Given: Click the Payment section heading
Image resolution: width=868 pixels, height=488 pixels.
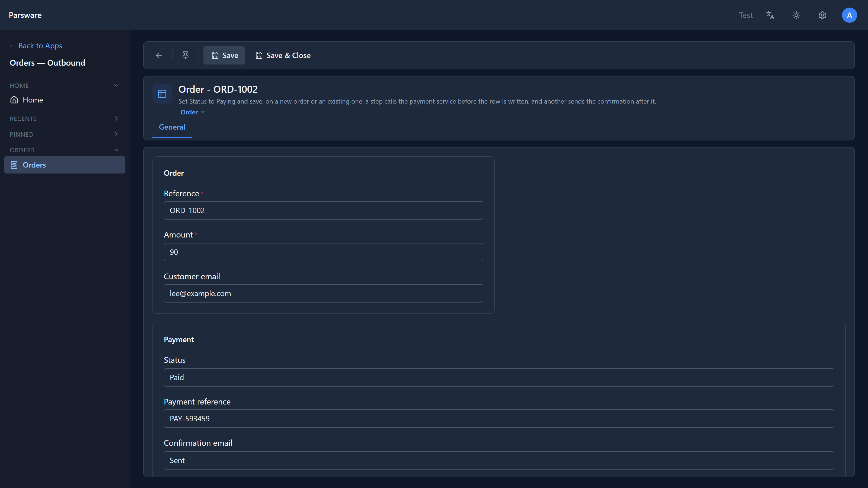Looking at the screenshot, I should pos(178,339).
